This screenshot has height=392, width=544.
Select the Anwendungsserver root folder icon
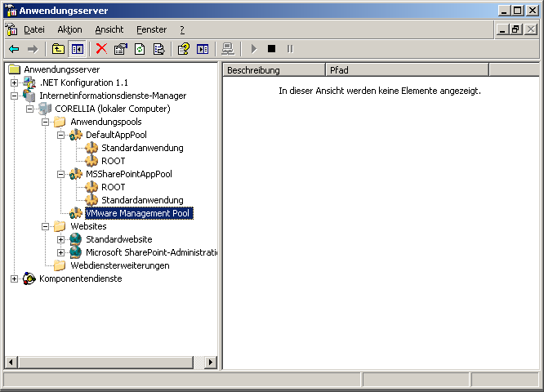point(14,69)
